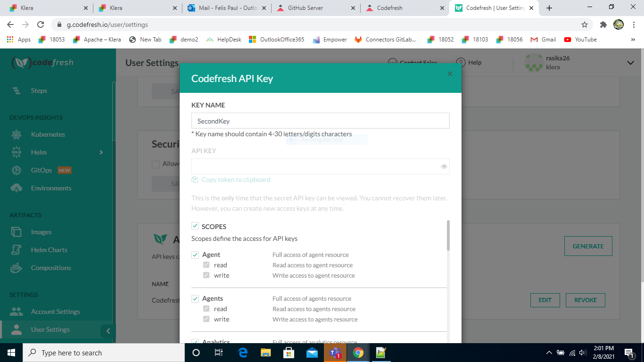
Task: Open Steps in the sidebar
Action: point(39,90)
